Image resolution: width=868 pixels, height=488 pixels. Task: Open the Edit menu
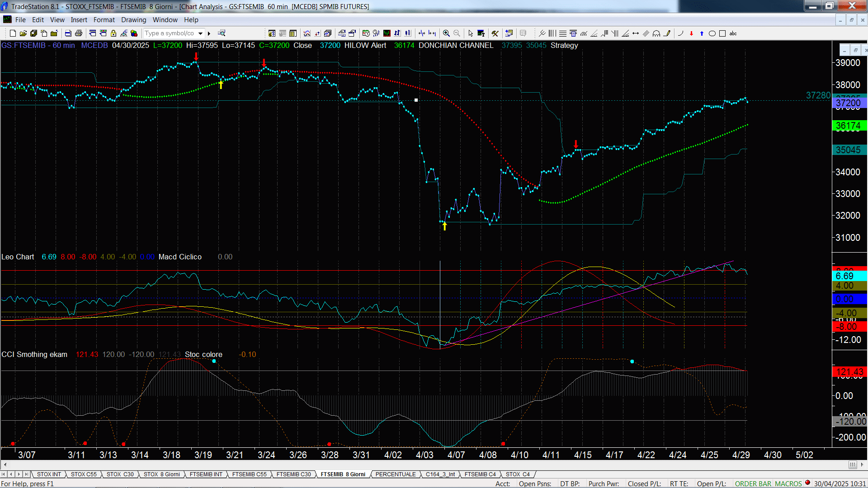point(38,19)
